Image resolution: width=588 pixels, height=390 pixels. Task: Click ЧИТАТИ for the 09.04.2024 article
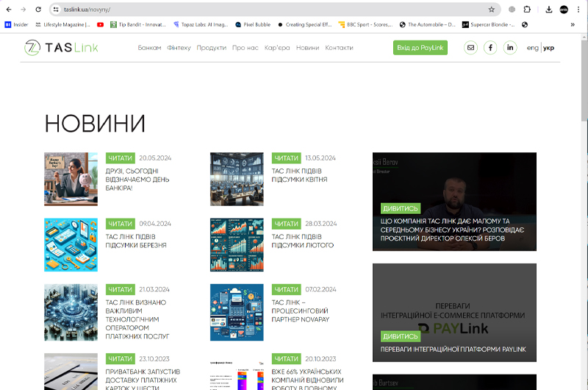(120, 224)
